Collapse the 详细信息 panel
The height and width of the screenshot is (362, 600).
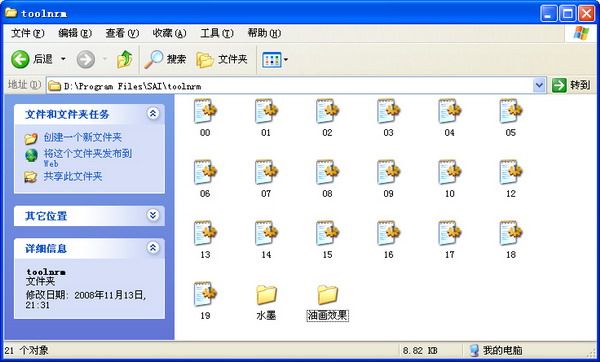(153, 248)
